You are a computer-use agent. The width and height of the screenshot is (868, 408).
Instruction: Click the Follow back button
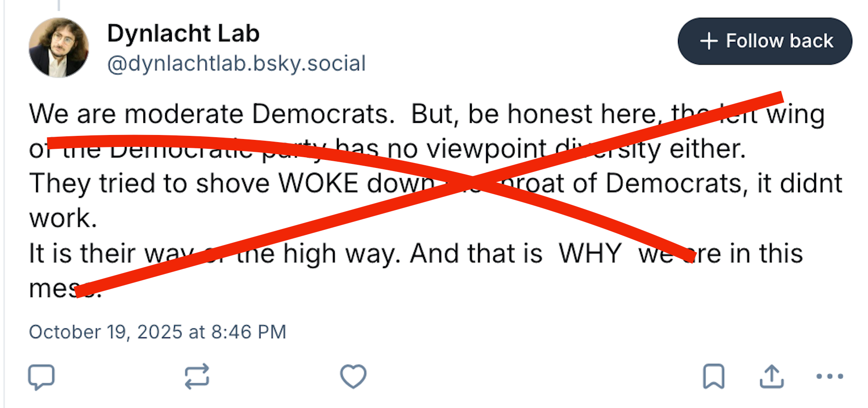pos(764,41)
